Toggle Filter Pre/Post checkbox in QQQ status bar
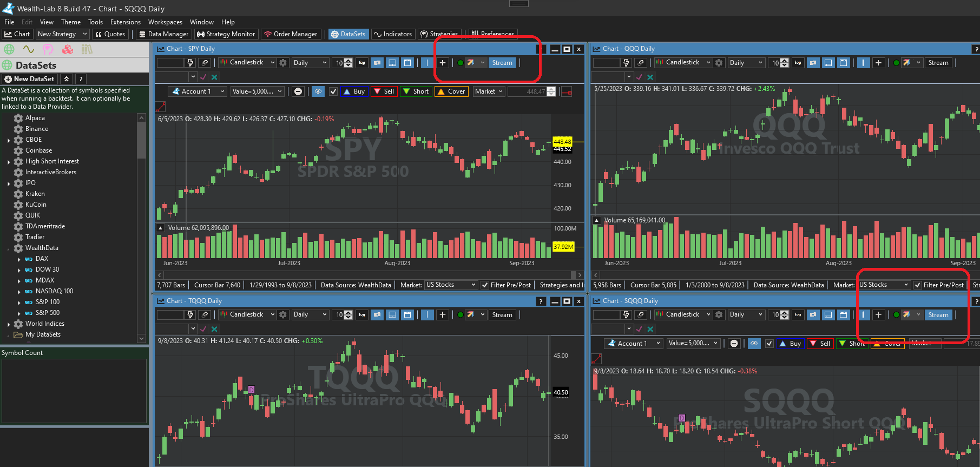 [918, 285]
